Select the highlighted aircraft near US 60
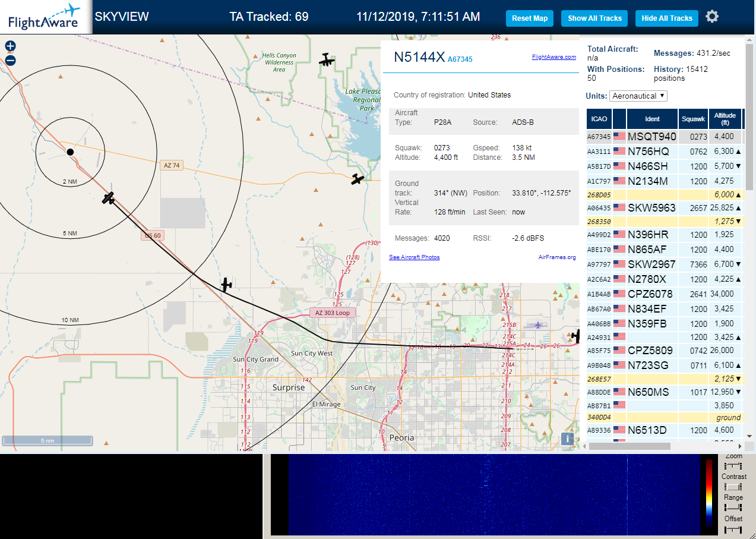Screen dimensions: 756x539 [108, 198]
